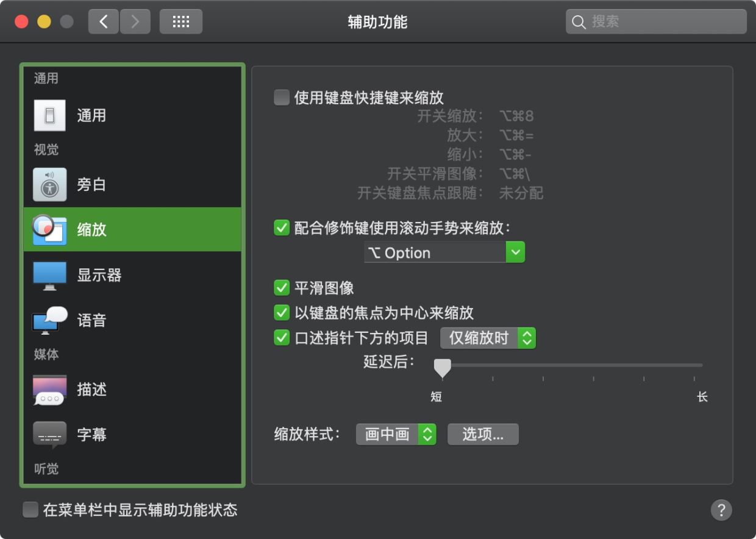Toggle the 平滑图像 checkbox
Viewport: 756px width, 539px height.
[x=282, y=288]
